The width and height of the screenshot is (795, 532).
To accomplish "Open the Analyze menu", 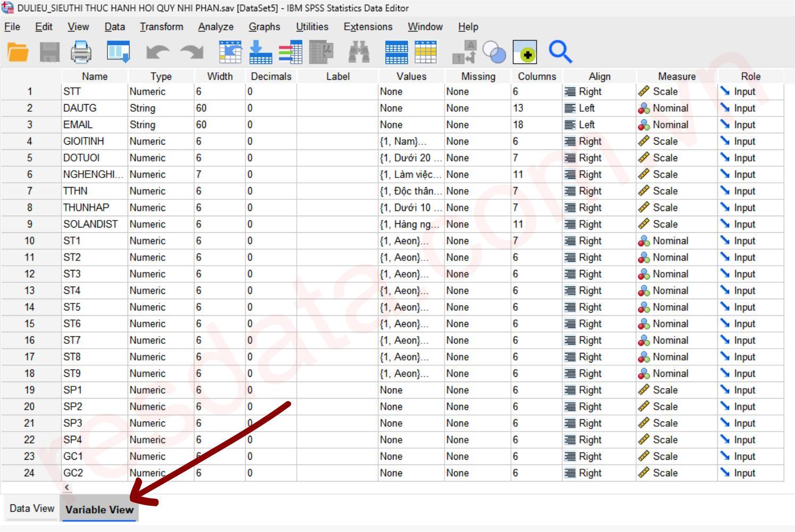I will point(215,27).
